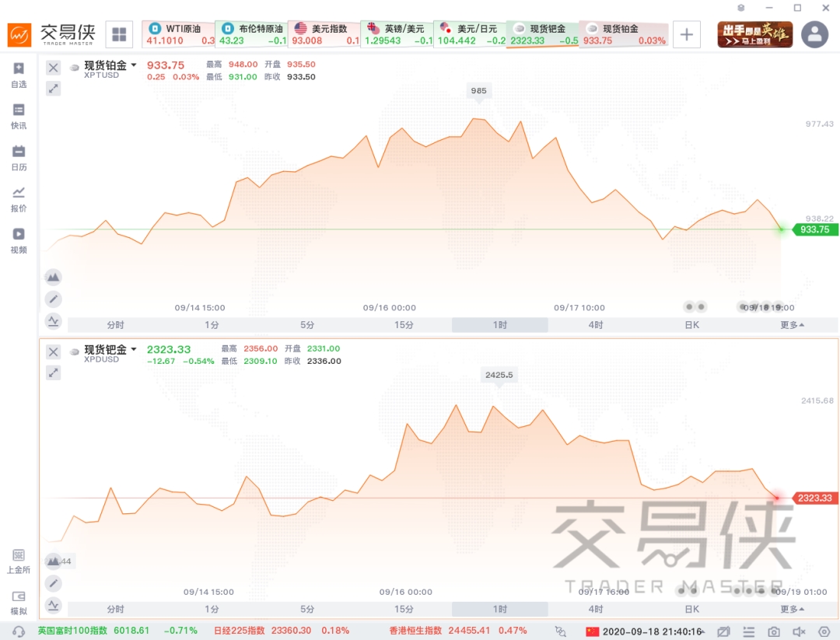Expand 更多 timeframes in the platinum chart
The image size is (840, 640).
(x=792, y=325)
